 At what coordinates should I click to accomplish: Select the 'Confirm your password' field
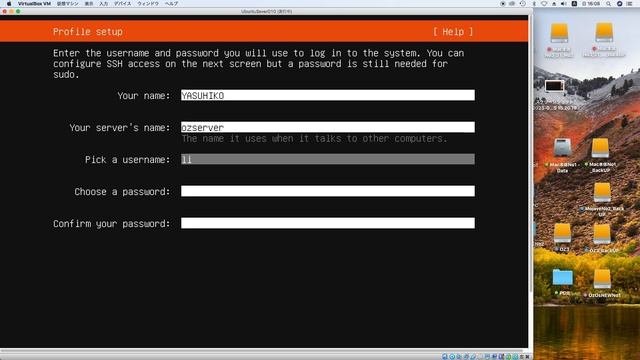328,223
